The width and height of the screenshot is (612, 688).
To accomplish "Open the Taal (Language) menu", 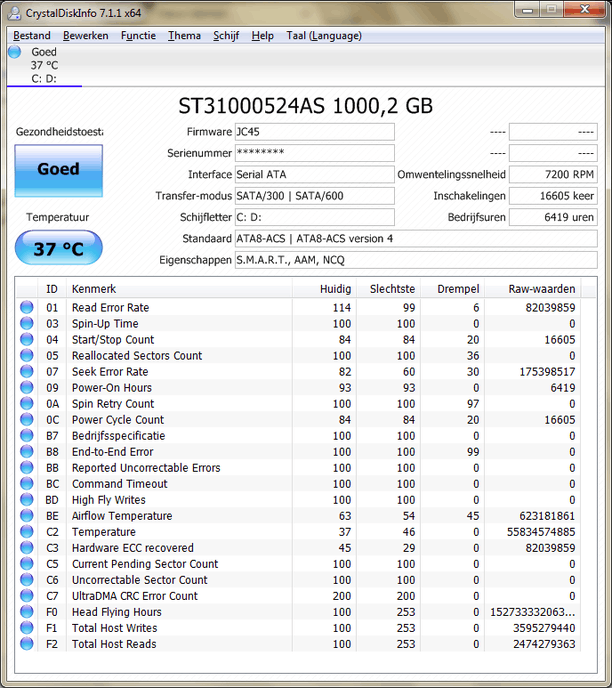I will (x=324, y=36).
